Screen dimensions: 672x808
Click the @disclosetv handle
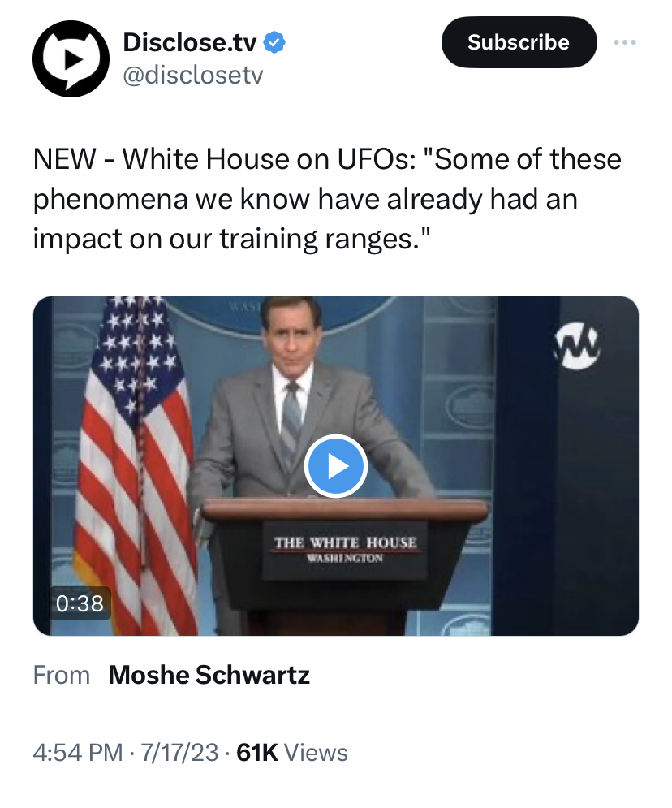point(193,76)
